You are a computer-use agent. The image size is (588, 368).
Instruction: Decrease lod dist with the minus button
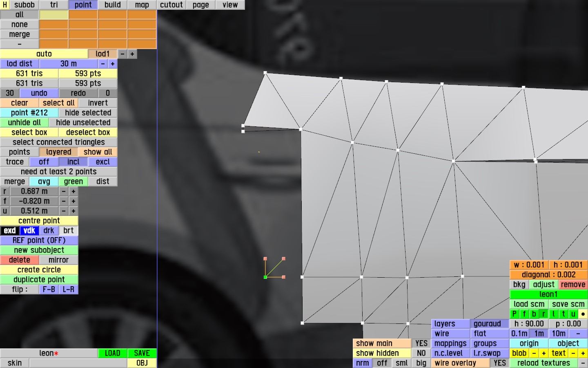tap(103, 64)
